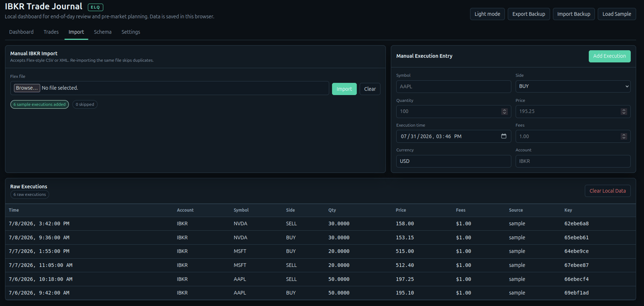
Task: Click Browse to choose a Flex file
Action: pos(27,88)
